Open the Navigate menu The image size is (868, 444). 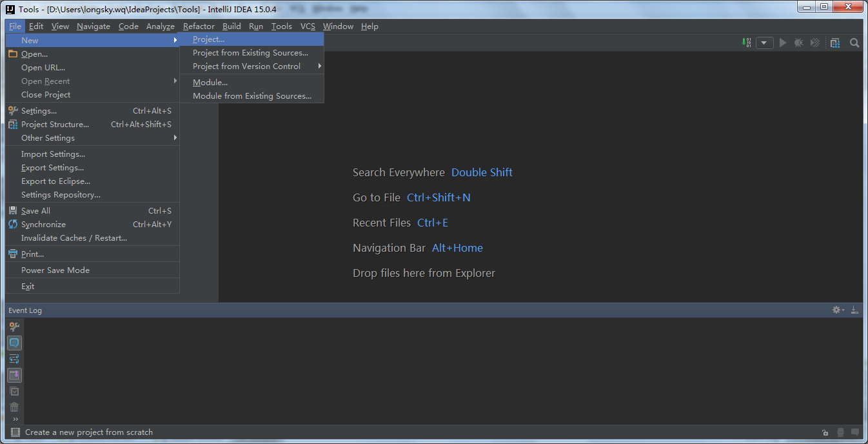94,26
